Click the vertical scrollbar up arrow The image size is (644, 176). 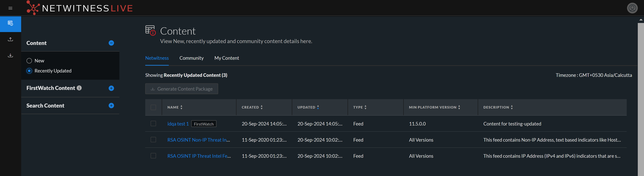[x=641, y=20]
